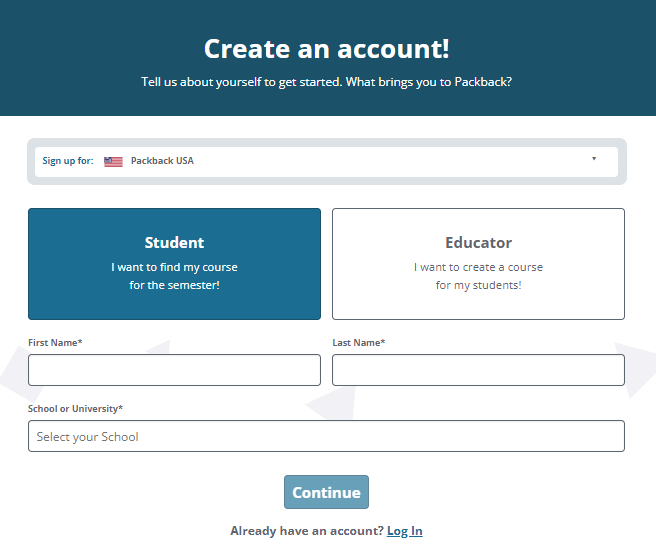Click the School or University* label

pos(75,409)
